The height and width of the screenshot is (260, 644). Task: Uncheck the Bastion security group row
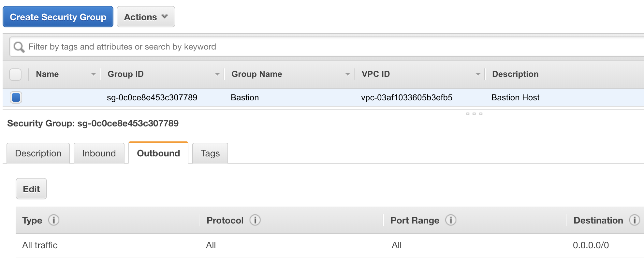click(16, 97)
